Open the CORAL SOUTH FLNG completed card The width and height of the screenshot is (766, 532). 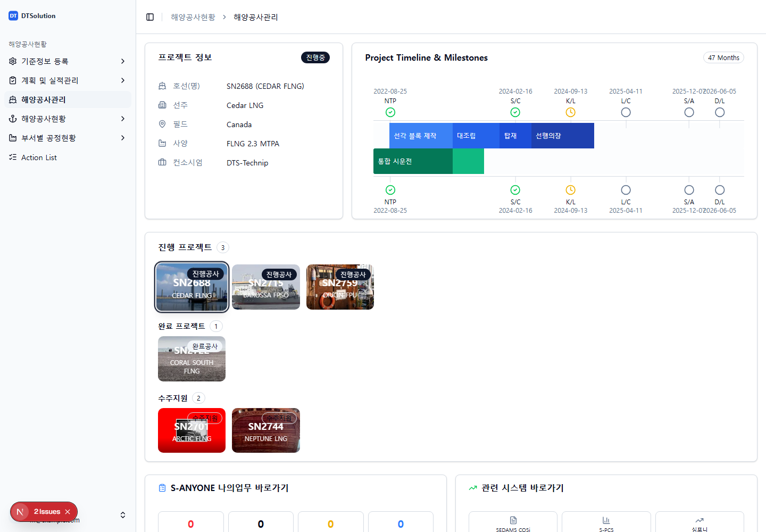click(191, 359)
